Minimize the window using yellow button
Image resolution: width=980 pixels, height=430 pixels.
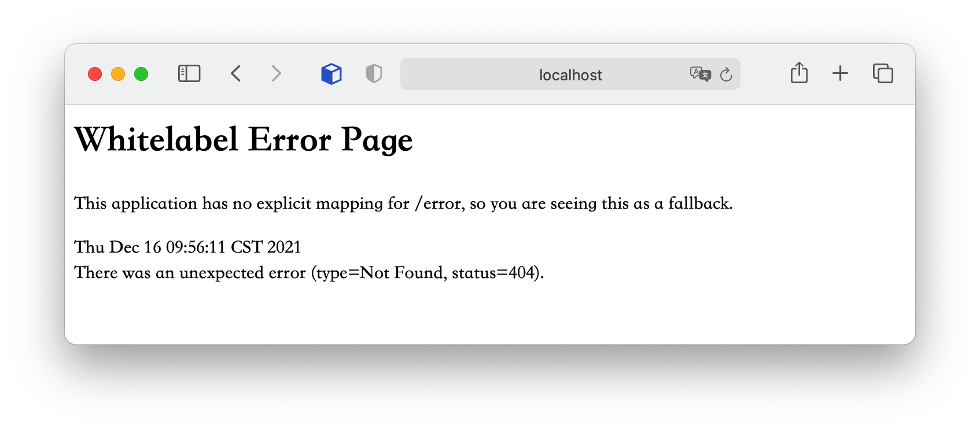click(x=118, y=75)
